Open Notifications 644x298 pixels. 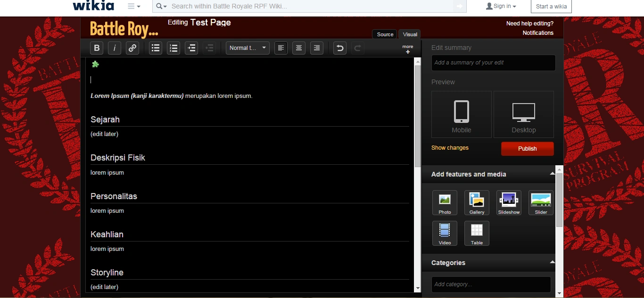point(538,33)
